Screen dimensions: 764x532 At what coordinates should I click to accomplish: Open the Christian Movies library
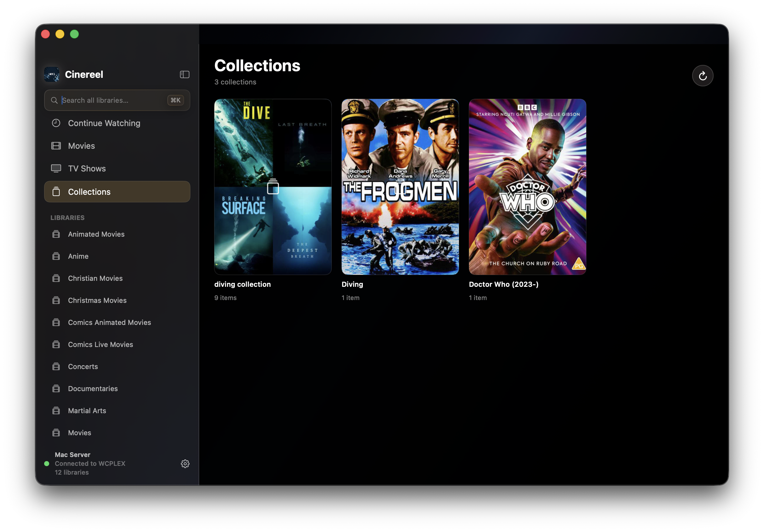117,278
